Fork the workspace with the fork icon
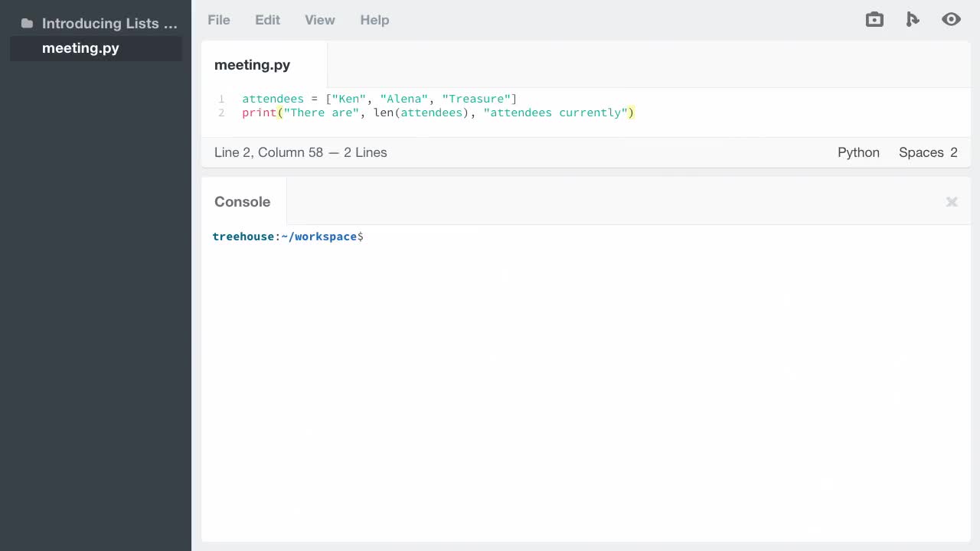This screenshot has height=551, width=980. (x=913, y=19)
